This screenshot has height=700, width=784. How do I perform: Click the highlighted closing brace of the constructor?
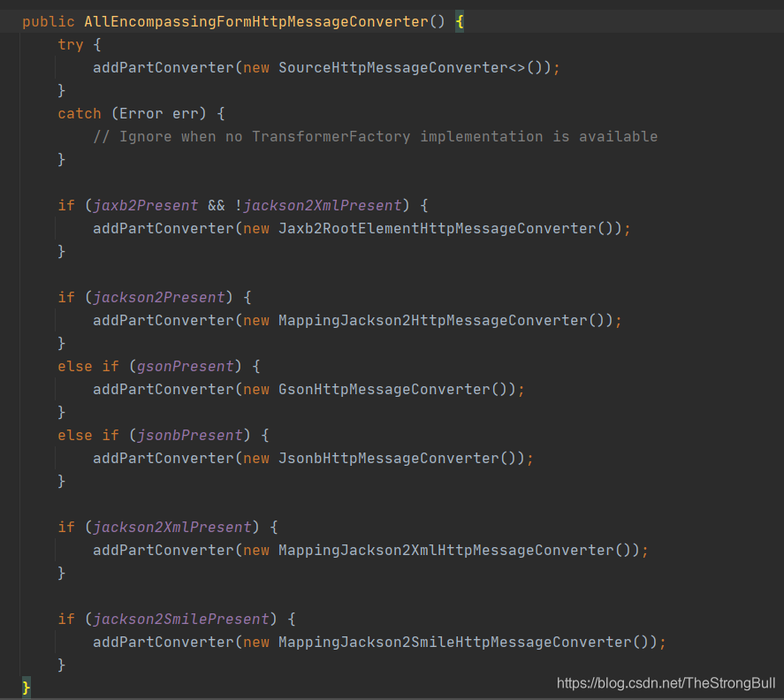click(26, 687)
